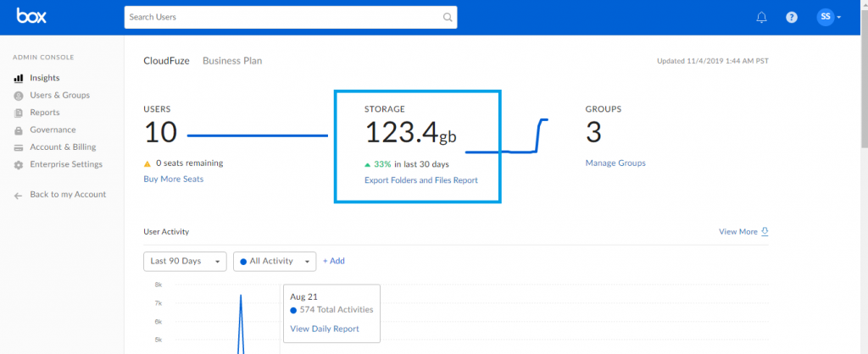Open Reports in the admin console
868x354 pixels.
[x=45, y=113]
